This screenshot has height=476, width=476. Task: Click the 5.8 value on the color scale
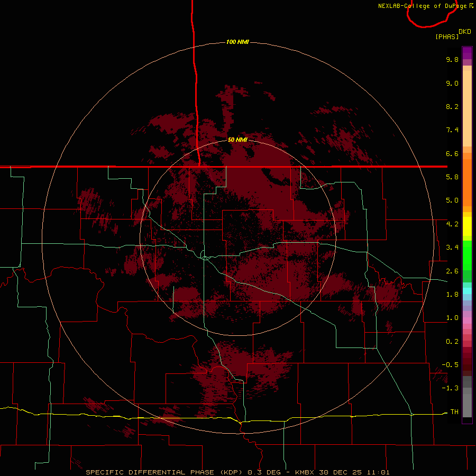coord(452,177)
